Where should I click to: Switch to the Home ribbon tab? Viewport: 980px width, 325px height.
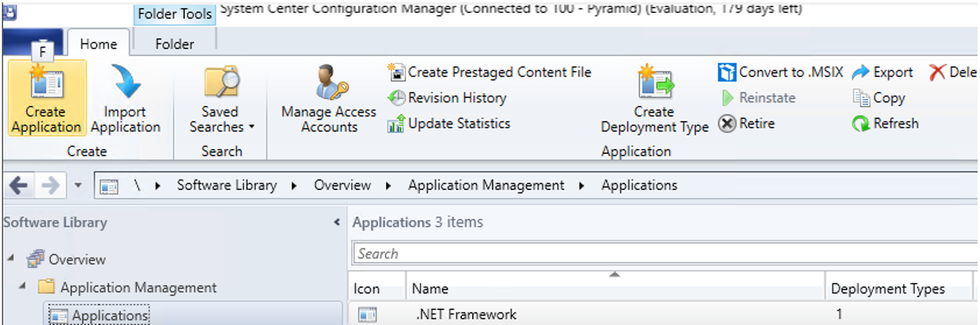click(98, 44)
